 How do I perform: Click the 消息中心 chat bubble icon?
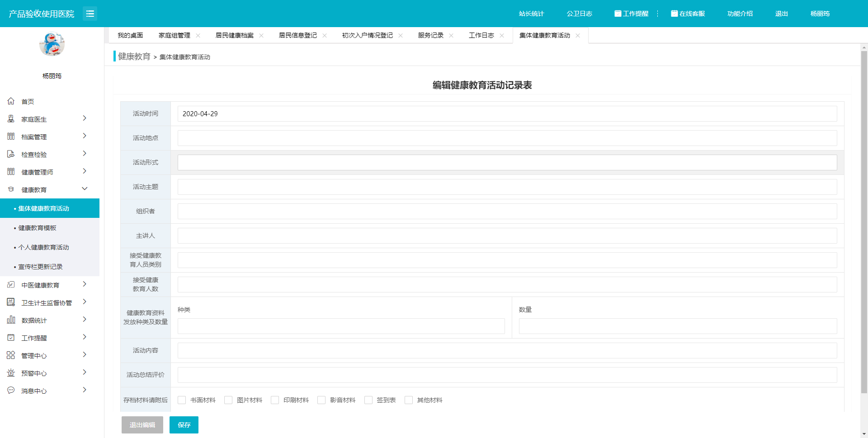(11, 391)
